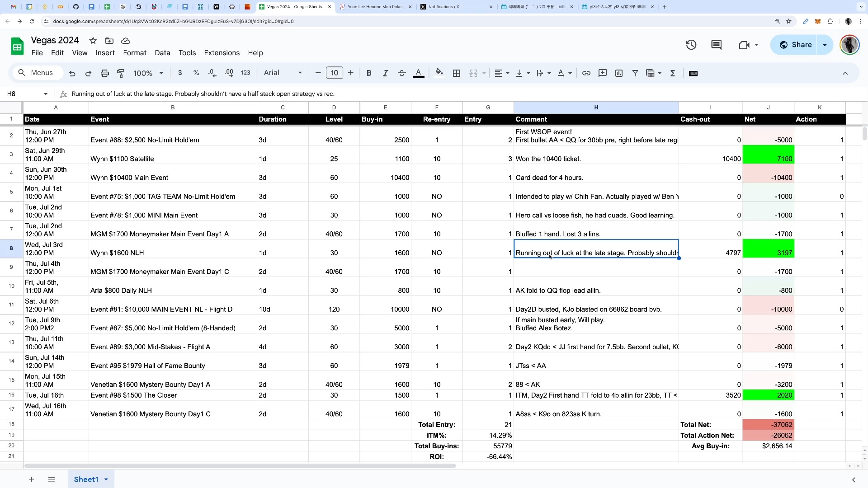Click the Insert link icon
Image resolution: width=868 pixels, height=488 pixels.
pos(586,73)
